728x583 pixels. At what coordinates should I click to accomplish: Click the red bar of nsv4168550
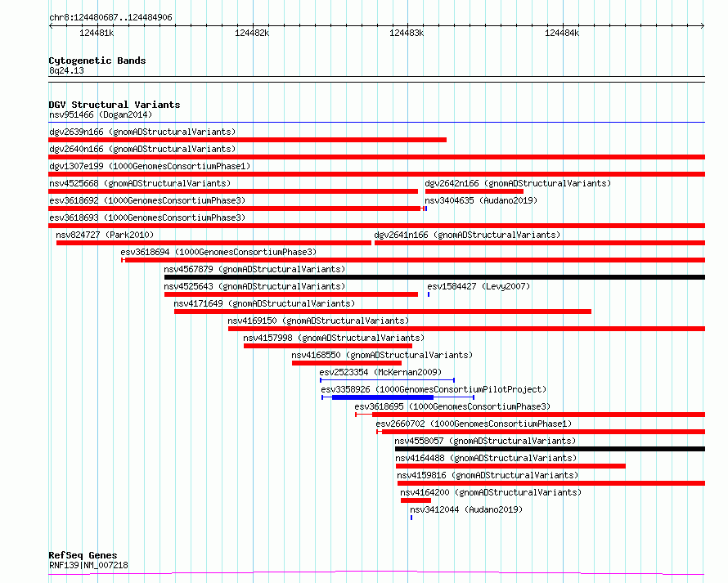click(x=347, y=363)
